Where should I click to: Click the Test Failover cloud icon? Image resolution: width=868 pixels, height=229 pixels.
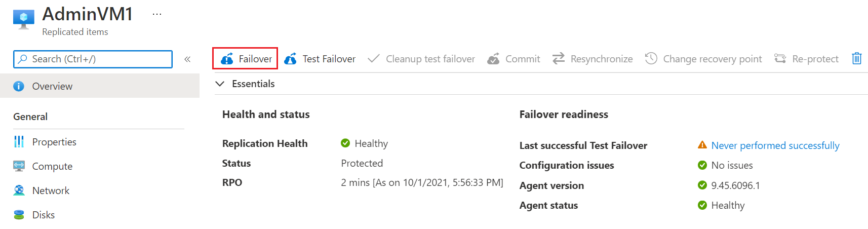[291, 59]
